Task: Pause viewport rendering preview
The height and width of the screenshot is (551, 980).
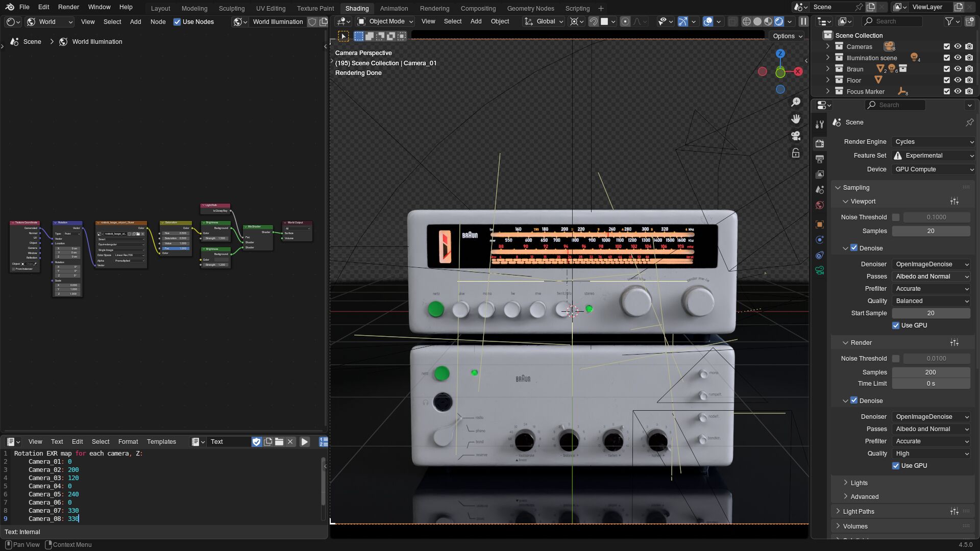Action: 803,21
